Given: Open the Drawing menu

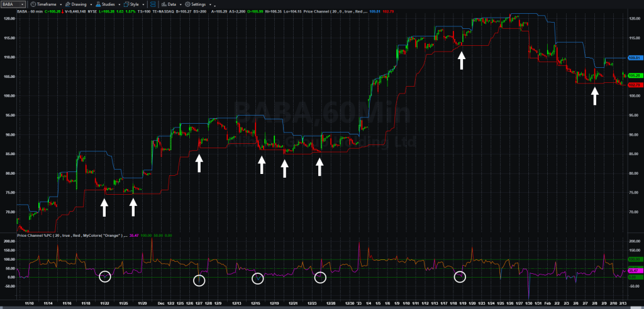Looking at the screenshot, I should [x=78, y=4].
